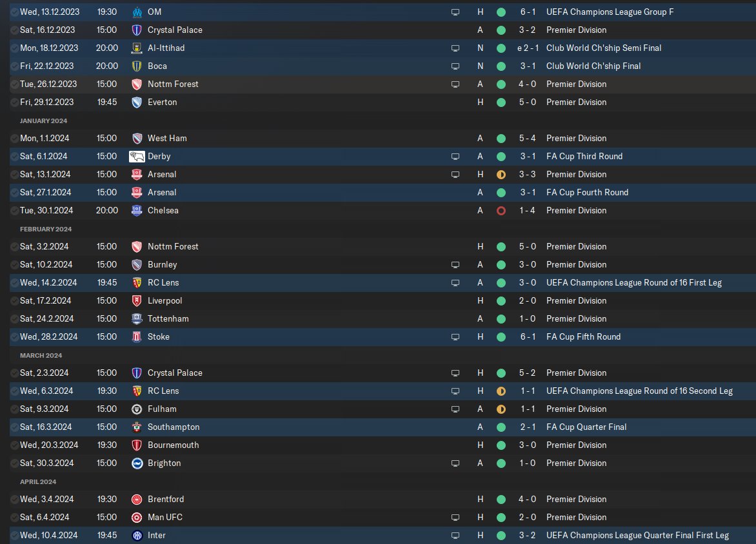Open the 5 - 4 West Ham result
This screenshot has height=544, width=756.
click(527, 139)
